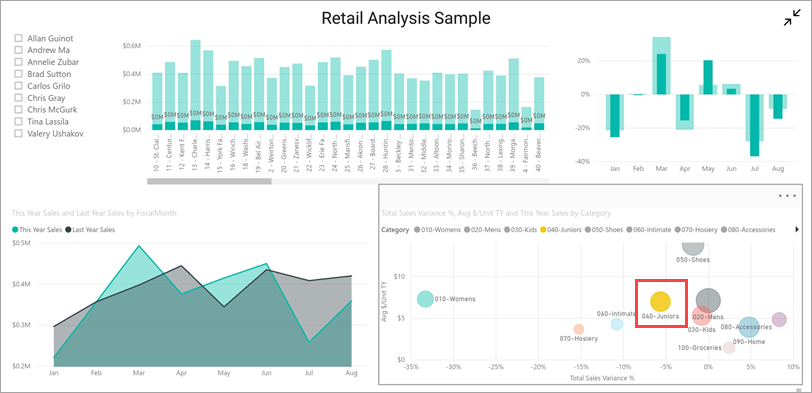Viewport: 812px width, 393px height.
Task: Select the gray 020-Mens bubble
Action: click(x=708, y=300)
